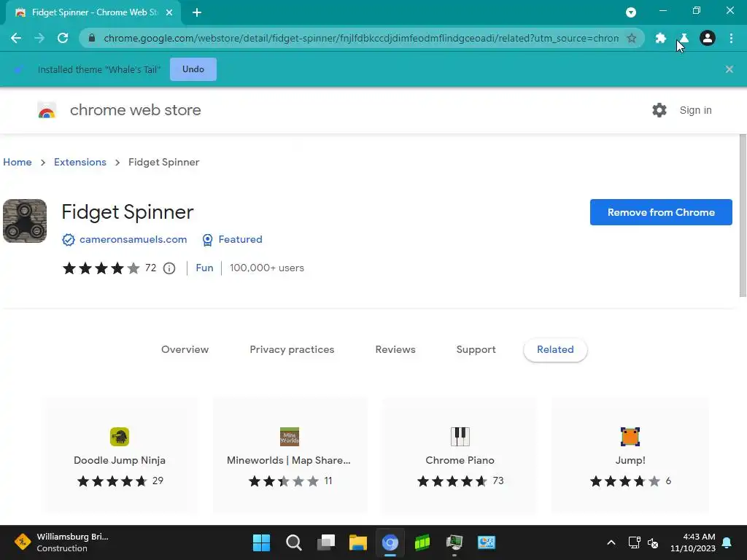The width and height of the screenshot is (747, 560).
Task: Open the Control Panel taskbar icon
Action: click(487, 542)
